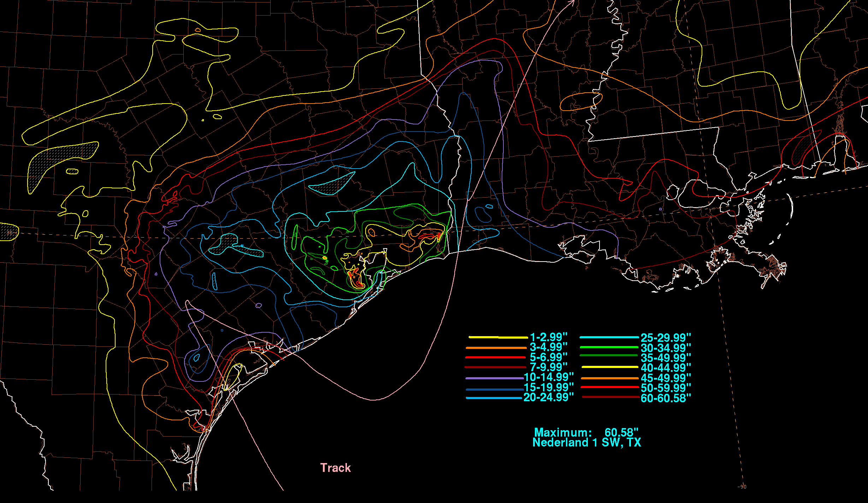868x503 pixels.
Task: Click the cyan line swatch beside 25-29.99"
Action: (x=609, y=337)
